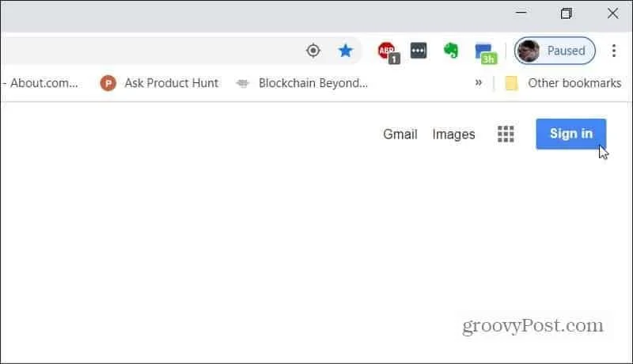Click the blue Sign in button

(x=570, y=134)
